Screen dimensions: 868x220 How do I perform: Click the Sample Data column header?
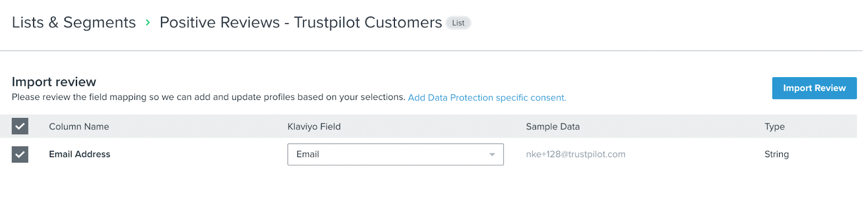pos(553,127)
